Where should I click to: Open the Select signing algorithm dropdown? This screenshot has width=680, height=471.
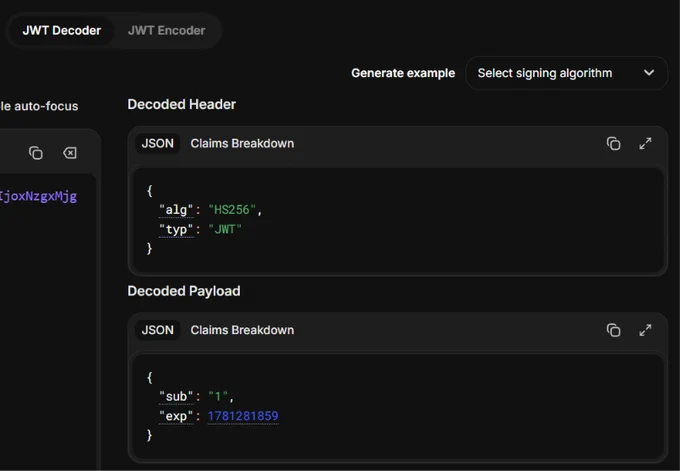[566, 73]
